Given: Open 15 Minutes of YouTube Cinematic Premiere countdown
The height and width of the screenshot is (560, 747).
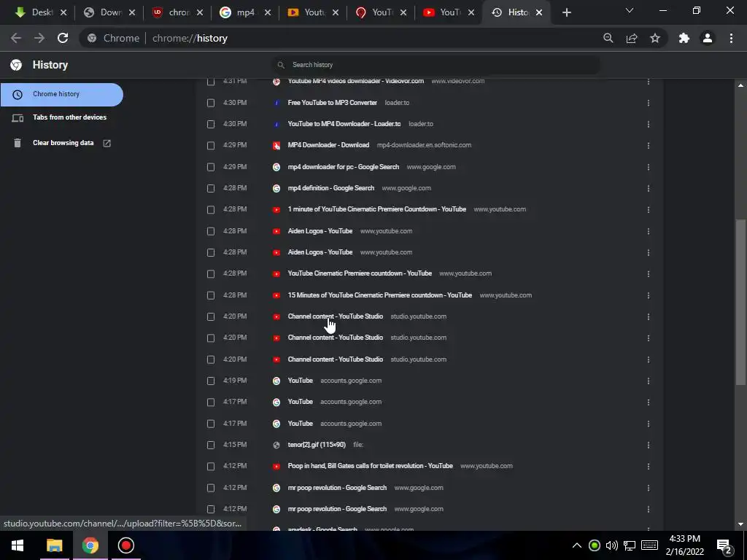Looking at the screenshot, I should [x=379, y=295].
